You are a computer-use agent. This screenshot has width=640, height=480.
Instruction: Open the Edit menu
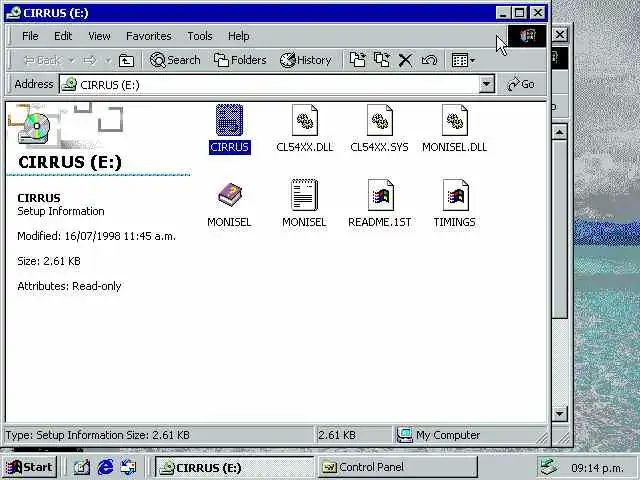[x=63, y=36]
